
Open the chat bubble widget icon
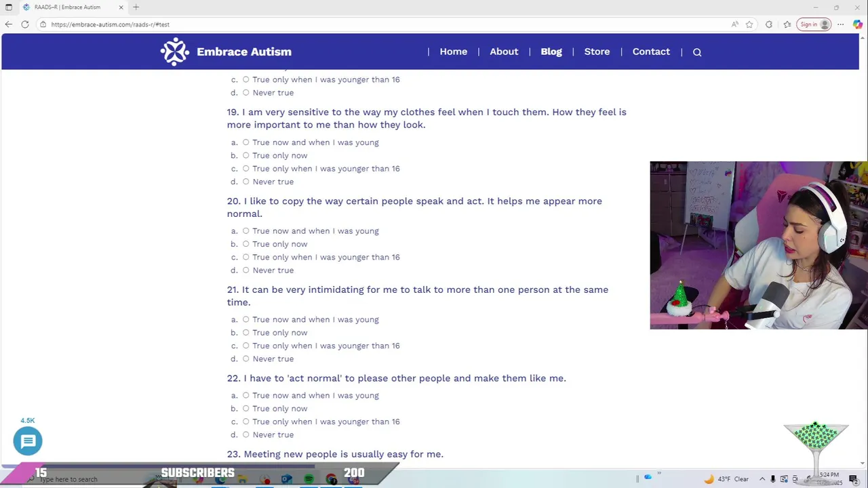(28, 441)
